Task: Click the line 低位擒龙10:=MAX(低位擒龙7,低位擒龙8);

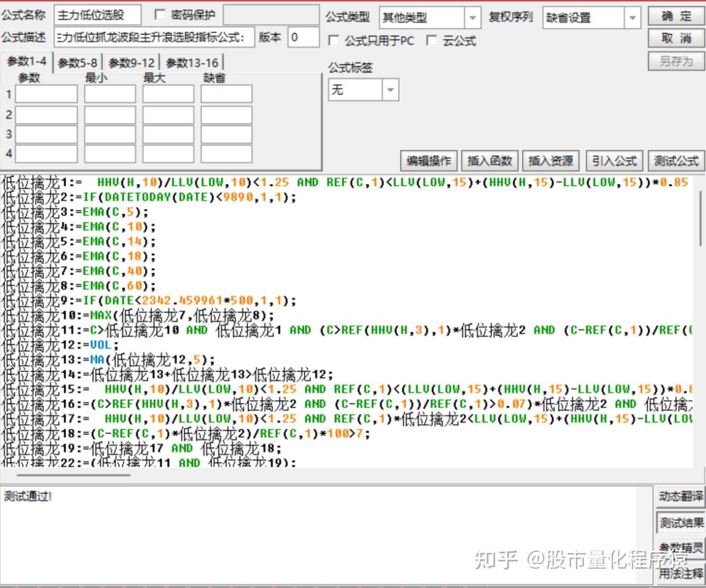Action: click(x=138, y=315)
